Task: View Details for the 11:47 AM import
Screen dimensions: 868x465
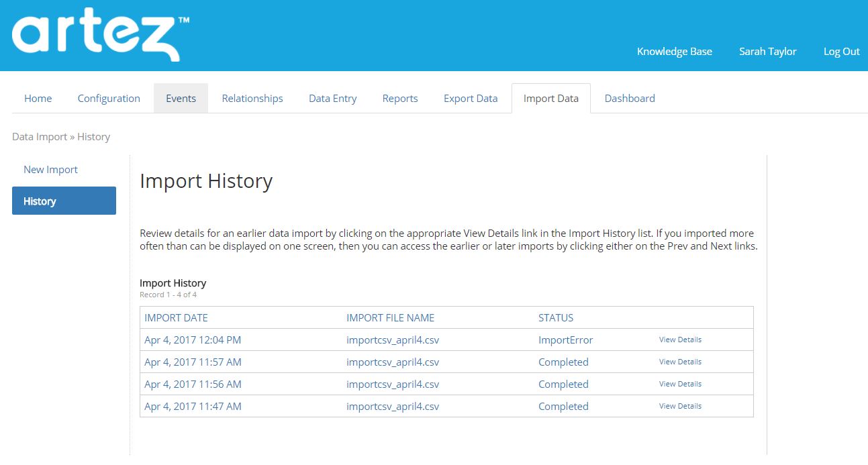Action: (x=680, y=407)
